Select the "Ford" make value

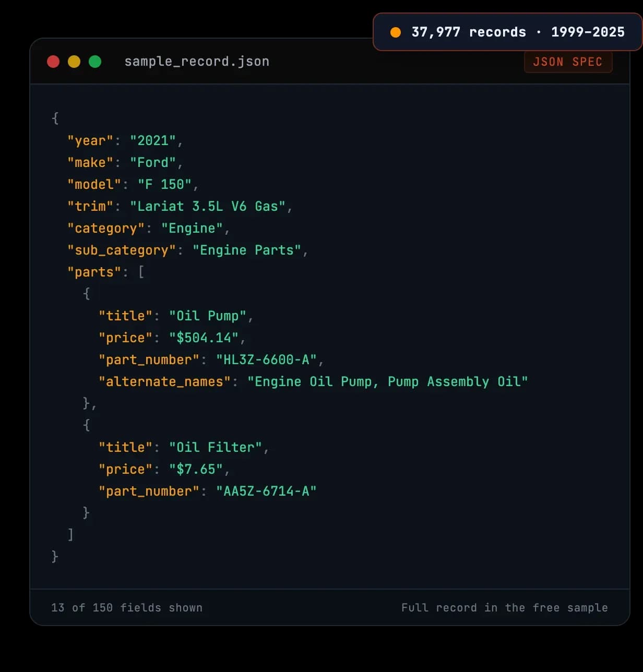coord(153,163)
